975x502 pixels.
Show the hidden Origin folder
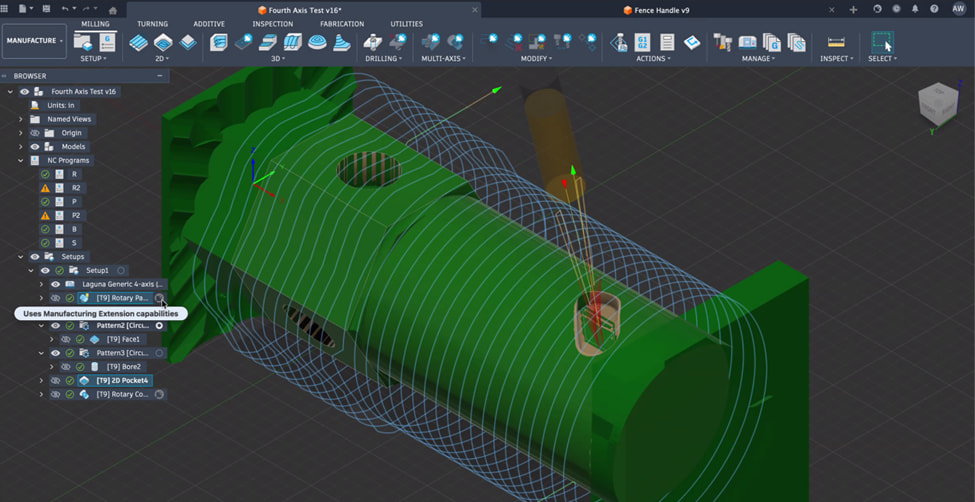coord(35,132)
